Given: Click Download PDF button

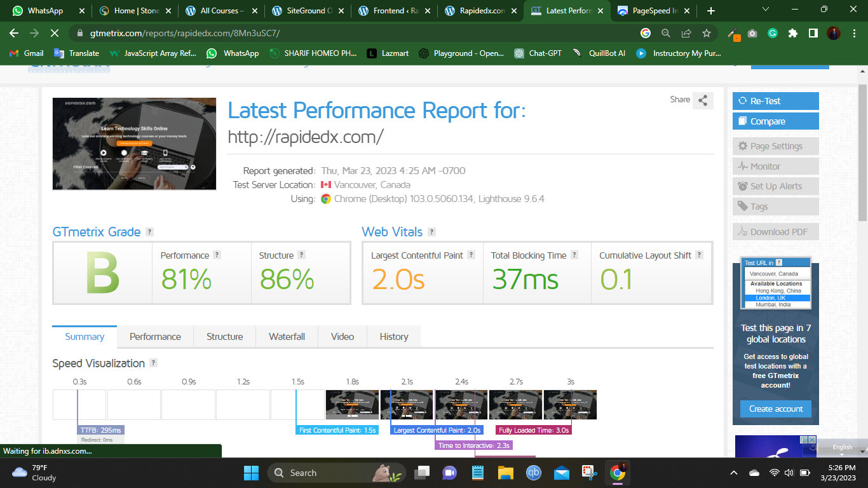Looking at the screenshot, I should tap(775, 232).
